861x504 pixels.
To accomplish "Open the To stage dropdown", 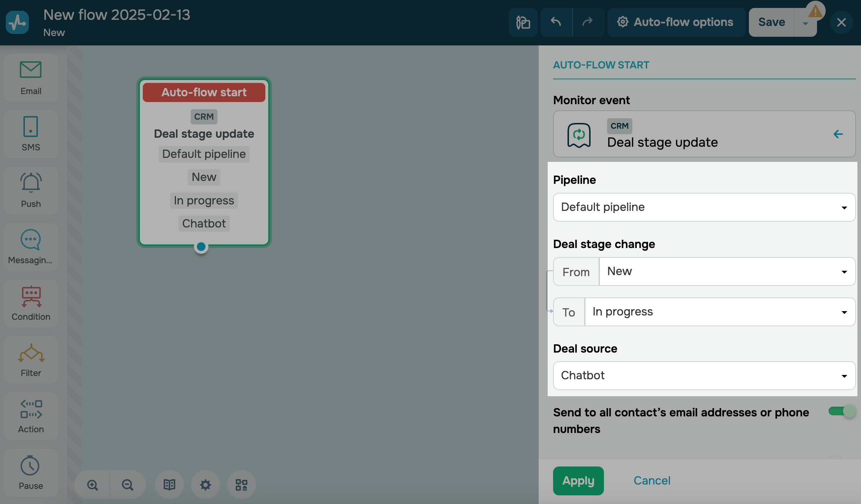I will (720, 312).
